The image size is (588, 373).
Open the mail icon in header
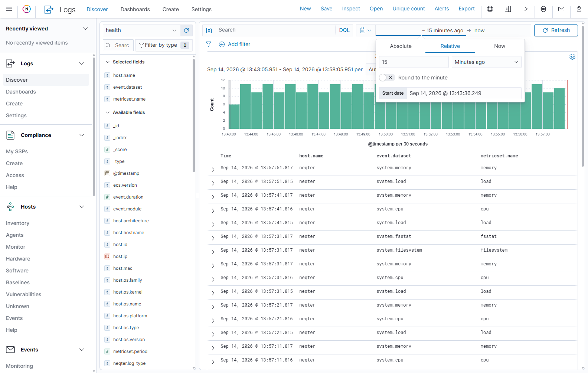pos(561,9)
